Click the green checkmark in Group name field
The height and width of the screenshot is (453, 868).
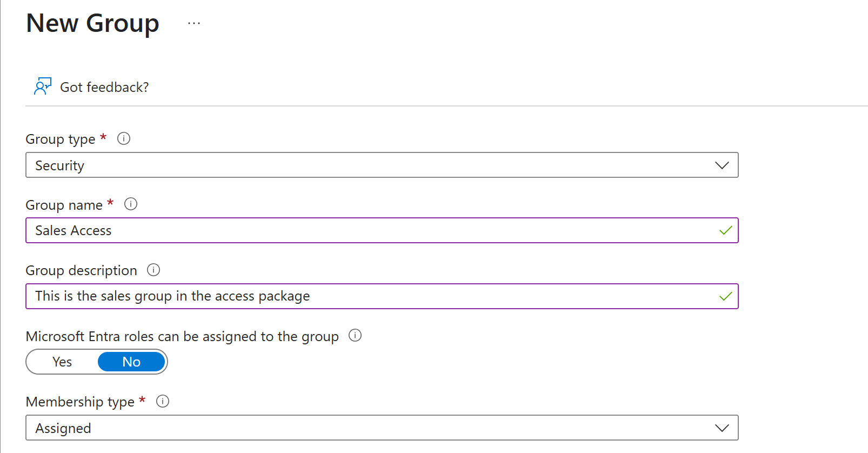coord(725,231)
